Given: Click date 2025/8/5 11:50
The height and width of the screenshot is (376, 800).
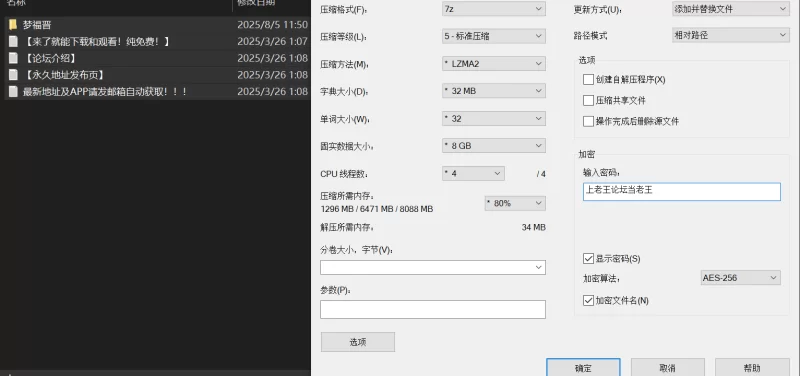Looking at the screenshot, I should click(x=272, y=25).
